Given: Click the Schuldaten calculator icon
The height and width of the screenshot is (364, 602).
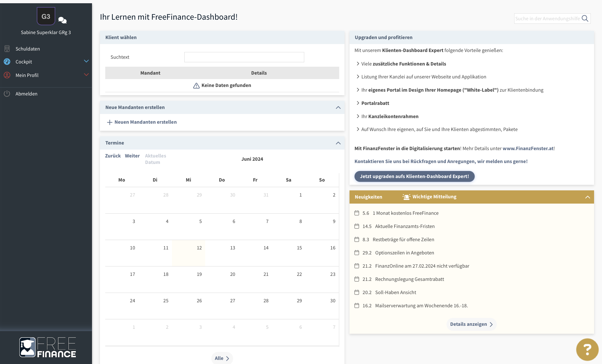Looking at the screenshot, I should click(x=7, y=48).
